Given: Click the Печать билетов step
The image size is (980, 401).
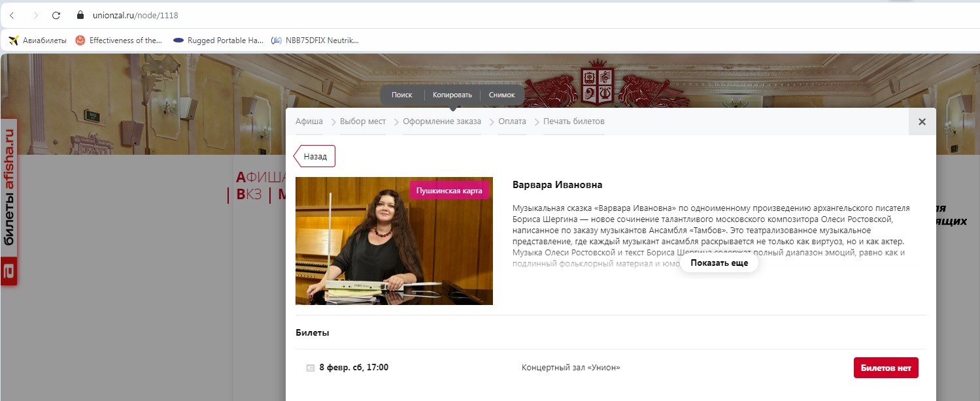Looking at the screenshot, I should click(573, 121).
